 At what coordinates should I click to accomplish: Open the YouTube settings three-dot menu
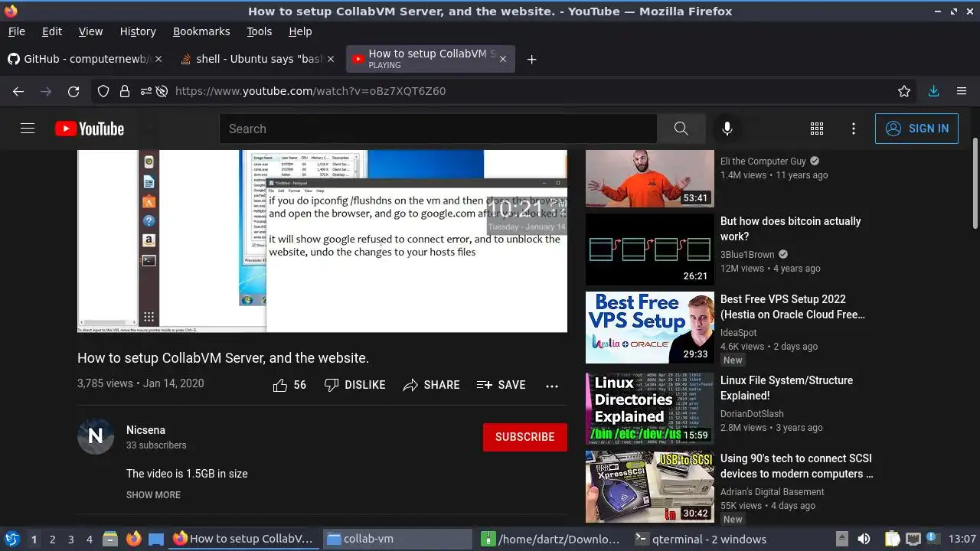854,129
